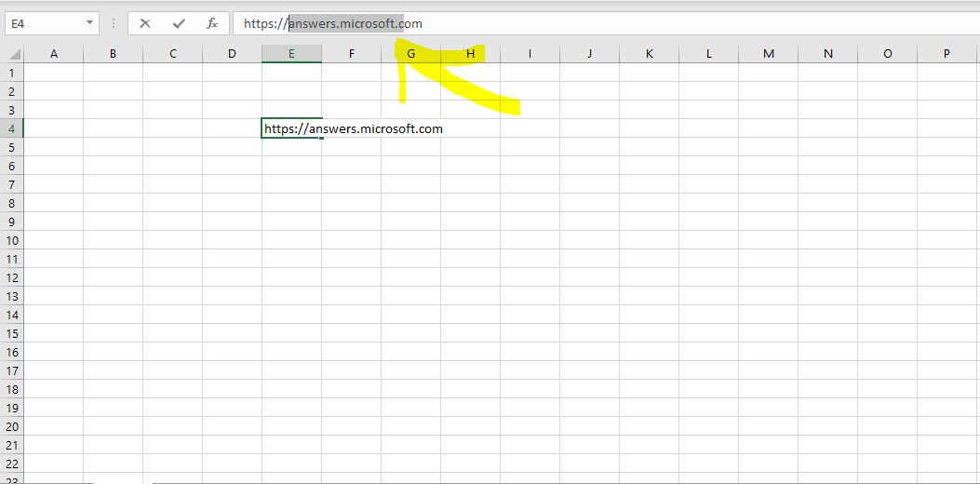The width and height of the screenshot is (980, 484).
Task: Select row 8 header
Action: (11, 203)
